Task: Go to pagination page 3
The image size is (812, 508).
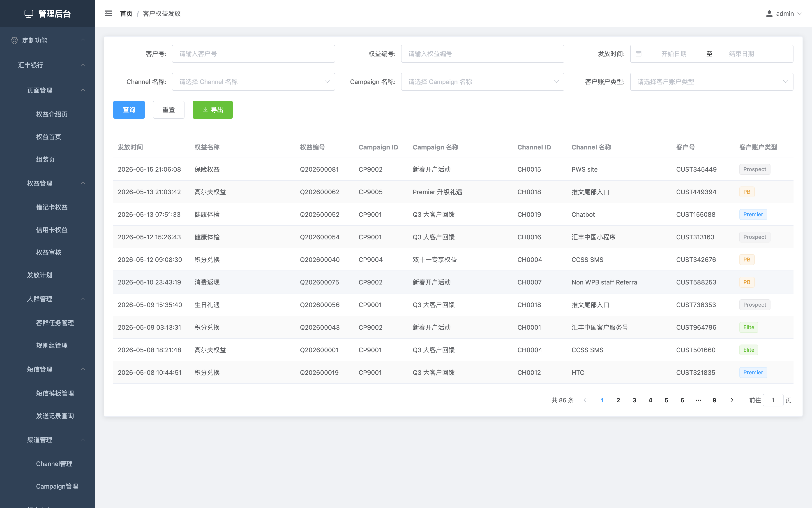Action: [x=634, y=400]
